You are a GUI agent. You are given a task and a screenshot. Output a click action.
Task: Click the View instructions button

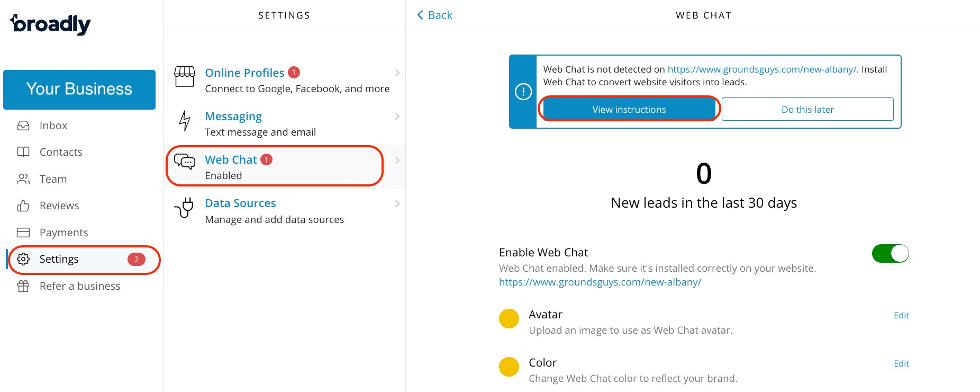point(629,109)
